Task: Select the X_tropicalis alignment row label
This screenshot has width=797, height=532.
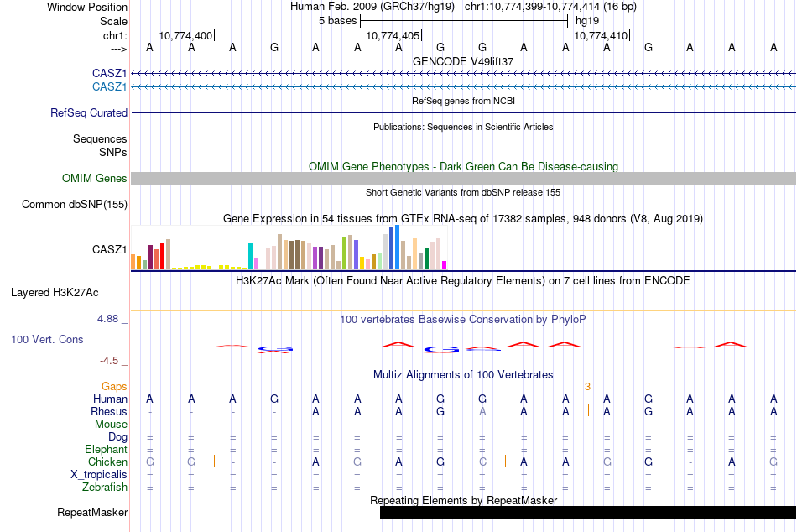Action: [x=99, y=475]
